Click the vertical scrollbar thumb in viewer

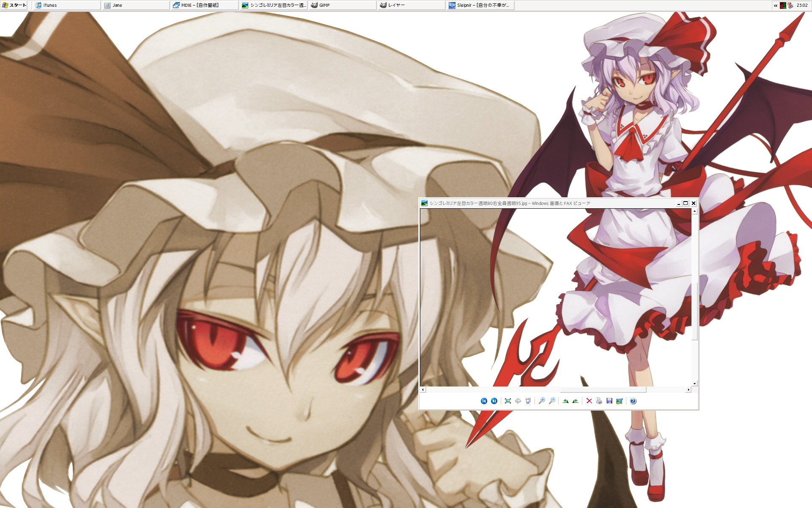(694, 311)
